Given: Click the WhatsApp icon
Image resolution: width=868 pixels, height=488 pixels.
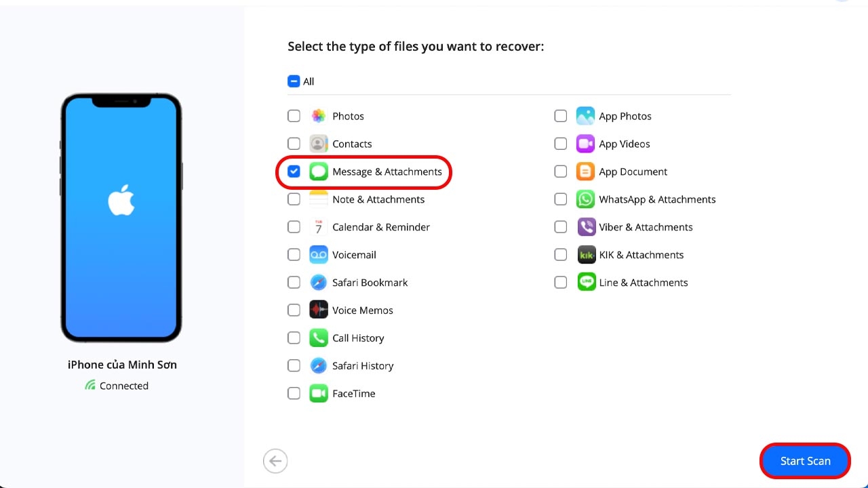Looking at the screenshot, I should (x=585, y=199).
